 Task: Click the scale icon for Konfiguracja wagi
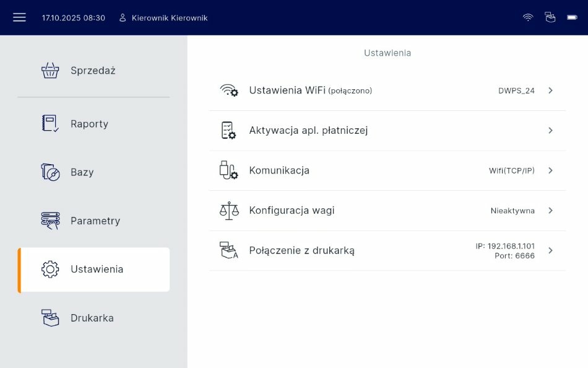(229, 211)
